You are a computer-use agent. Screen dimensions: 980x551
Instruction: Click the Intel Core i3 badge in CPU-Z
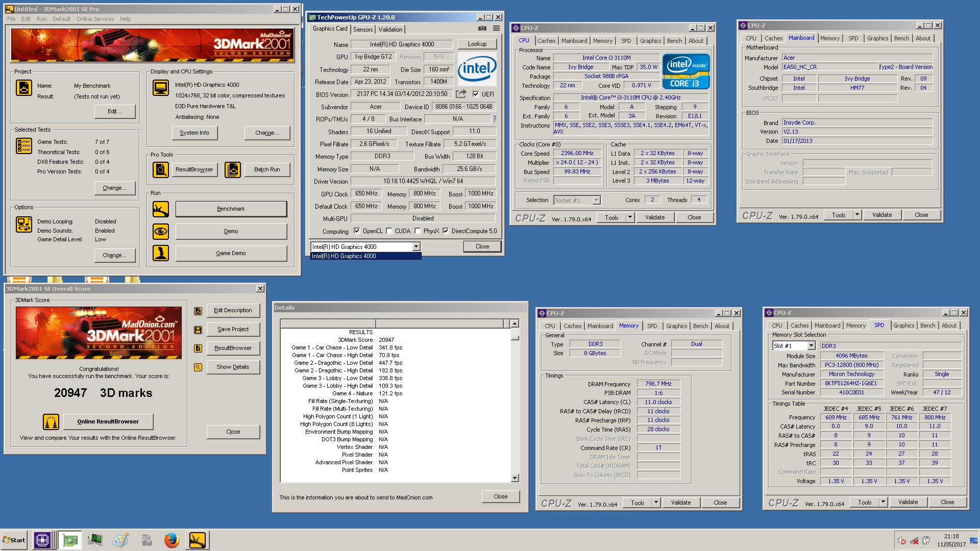pyautogui.click(x=686, y=71)
